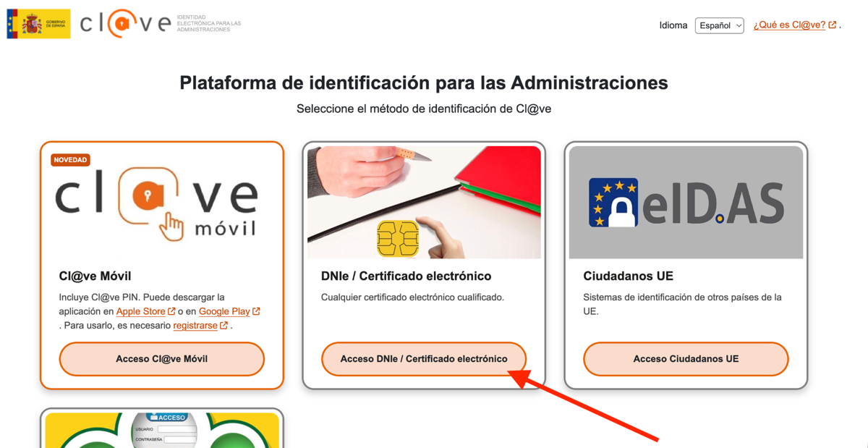Click 'Plataforma de identificación para las Administraciones' title
Screen dimensions: 868x448
[424, 83]
